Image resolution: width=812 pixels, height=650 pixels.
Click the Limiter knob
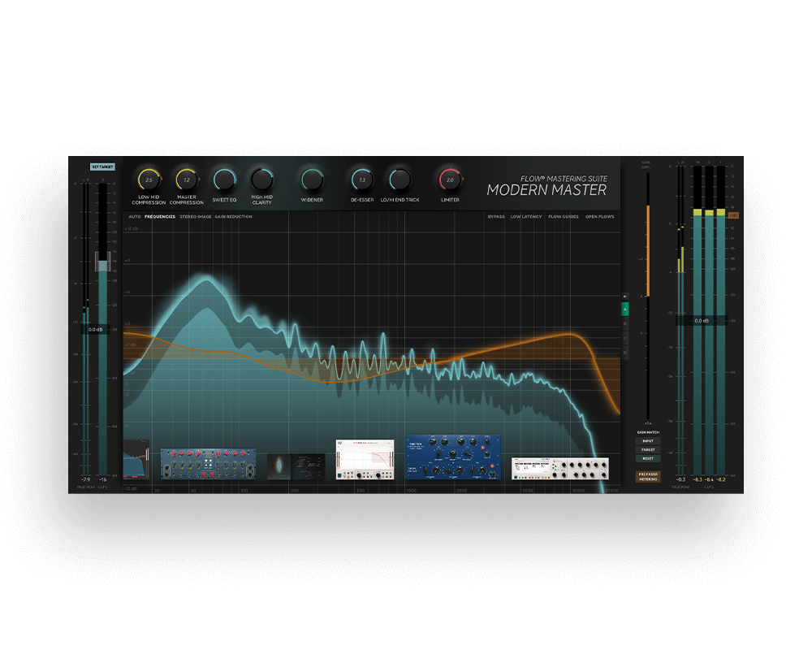click(450, 180)
